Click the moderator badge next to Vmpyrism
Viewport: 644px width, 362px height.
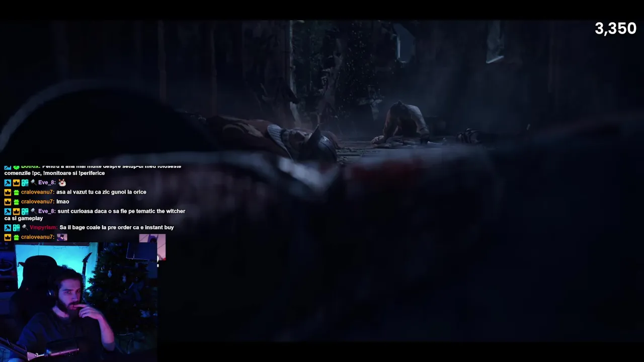coord(8,227)
